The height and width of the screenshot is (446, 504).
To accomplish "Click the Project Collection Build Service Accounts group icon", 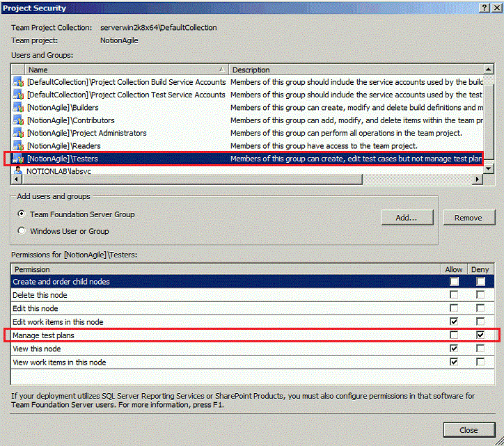I will coord(18,82).
